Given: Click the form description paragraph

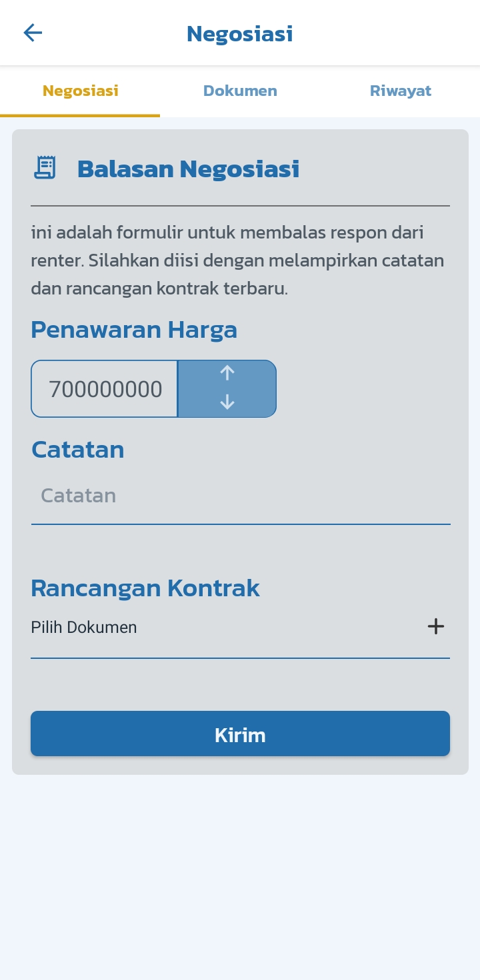Looking at the screenshot, I should pyautogui.click(x=237, y=261).
